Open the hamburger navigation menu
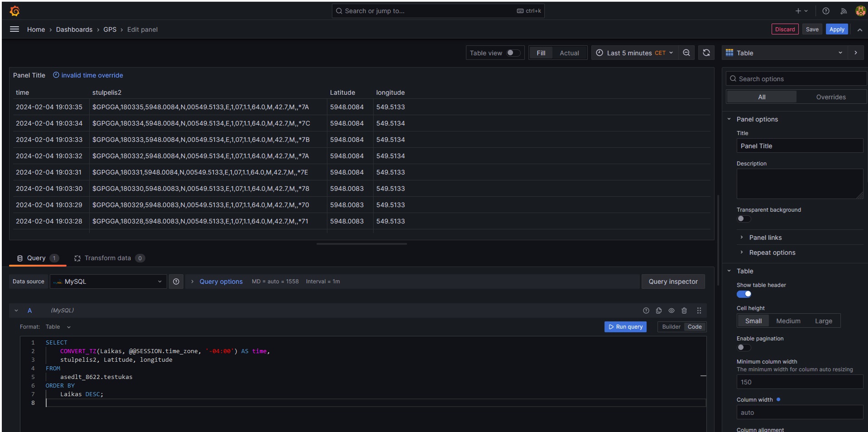The image size is (868, 432). (x=14, y=29)
